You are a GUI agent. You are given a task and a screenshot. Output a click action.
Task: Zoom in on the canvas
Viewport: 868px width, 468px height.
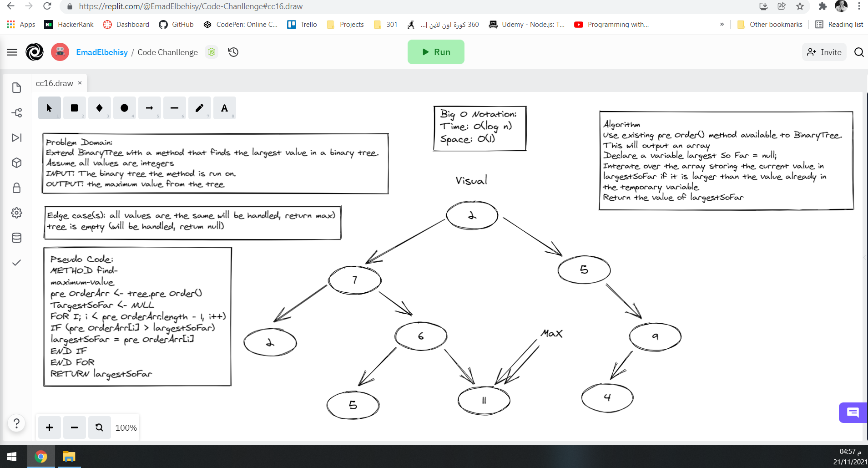tap(50, 427)
